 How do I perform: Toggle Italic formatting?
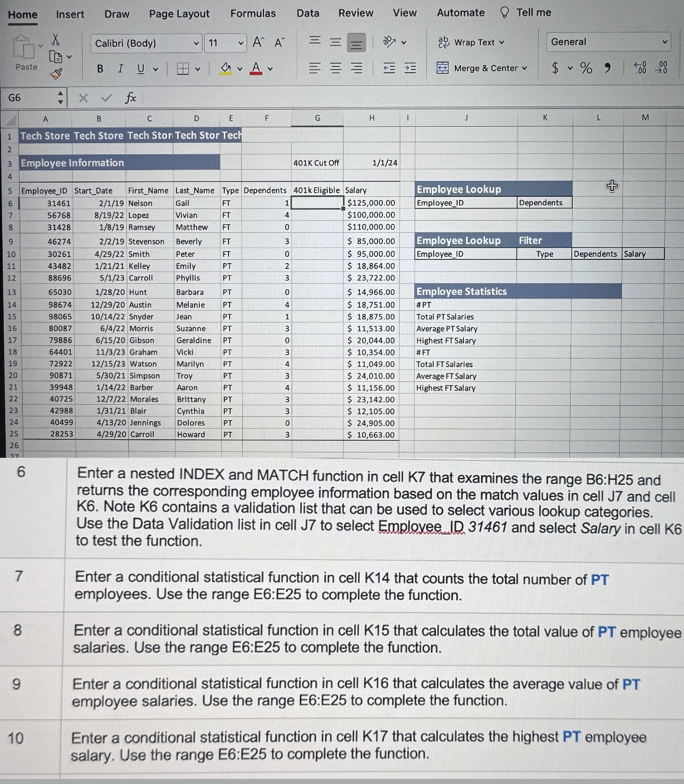click(x=120, y=68)
